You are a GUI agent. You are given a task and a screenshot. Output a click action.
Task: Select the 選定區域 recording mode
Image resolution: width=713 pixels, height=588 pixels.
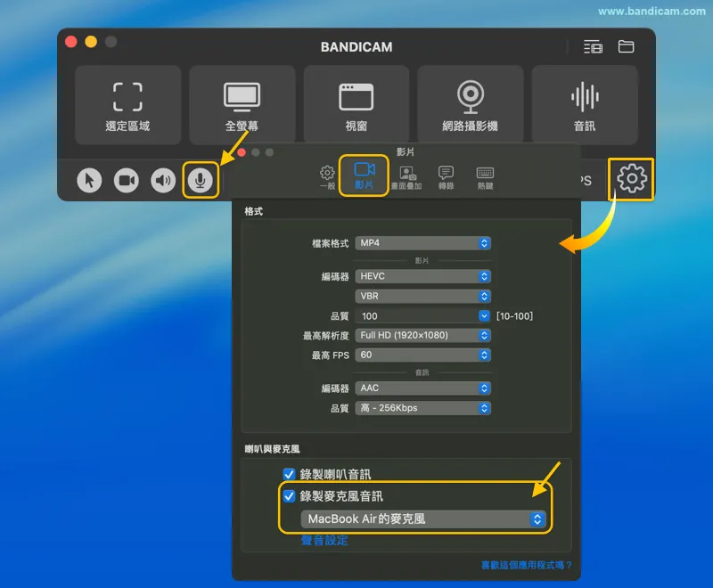[x=127, y=105]
